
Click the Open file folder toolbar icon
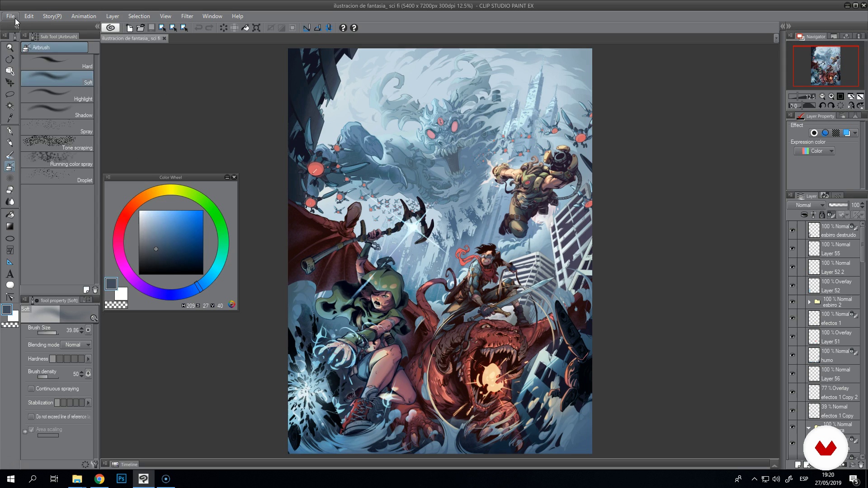click(141, 28)
